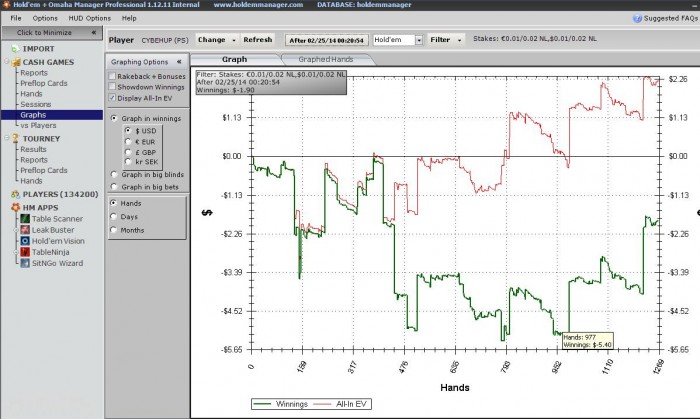
Task: Open Sessions in Cash Games
Action: [36, 104]
